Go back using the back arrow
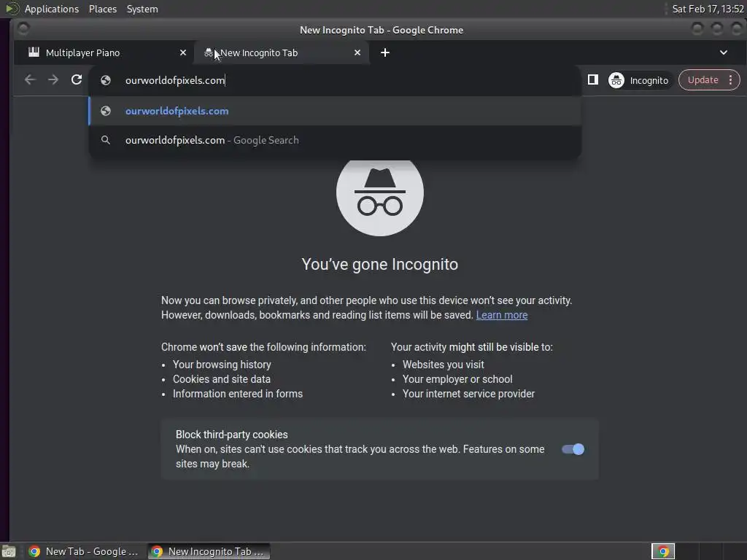 [30, 80]
